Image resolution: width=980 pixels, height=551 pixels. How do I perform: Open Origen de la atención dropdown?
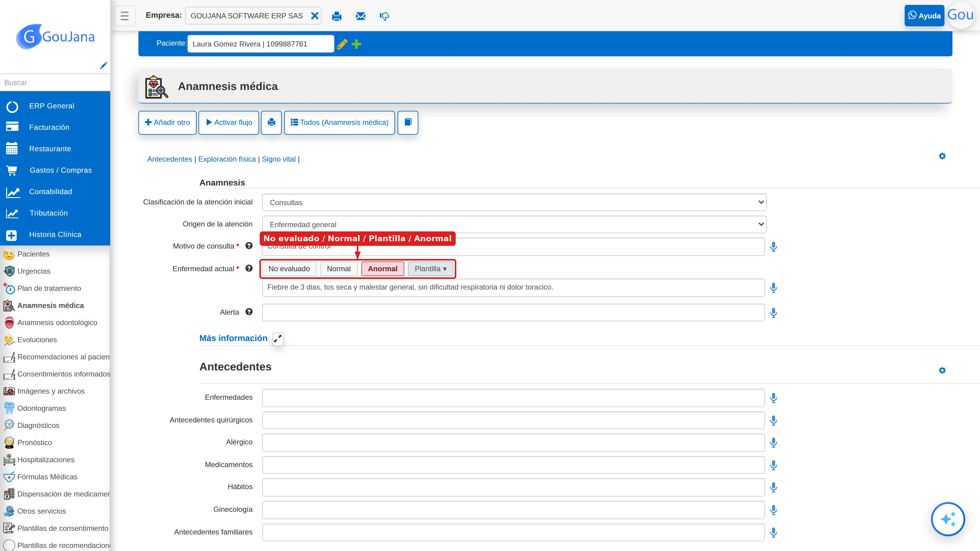pyautogui.click(x=514, y=224)
